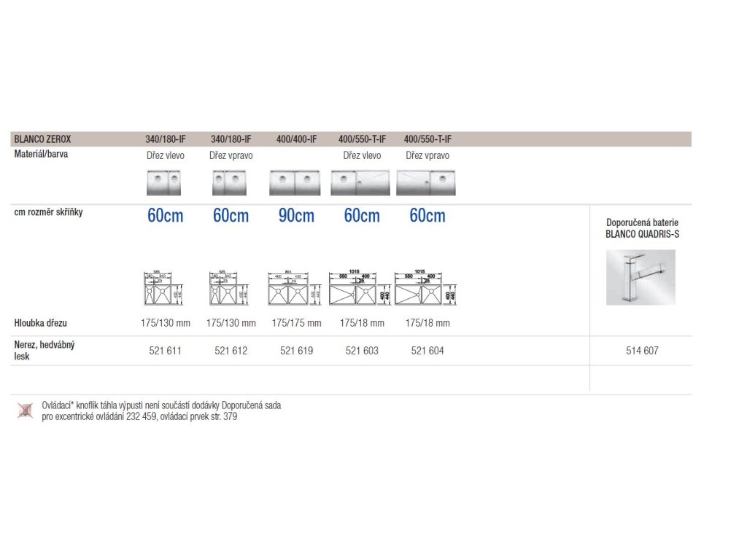Image resolution: width=747 pixels, height=560 pixels.
Task: Click the Dřez vpravo label above 521 612
Action: tap(231, 155)
